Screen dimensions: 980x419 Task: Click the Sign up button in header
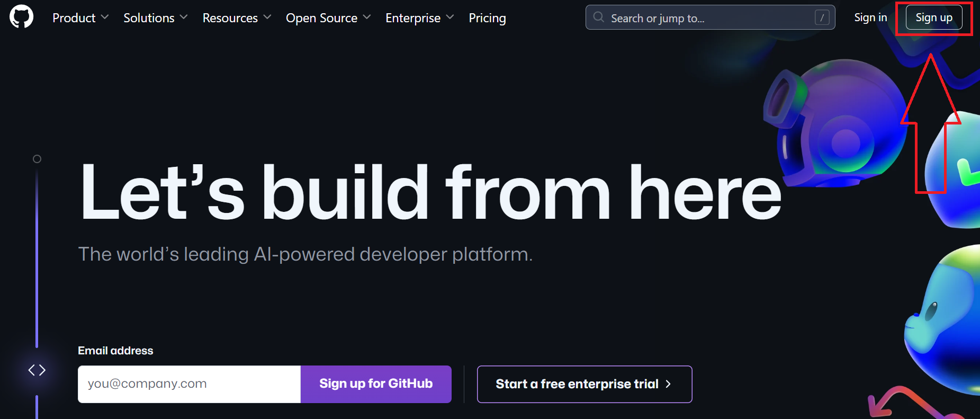(934, 17)
